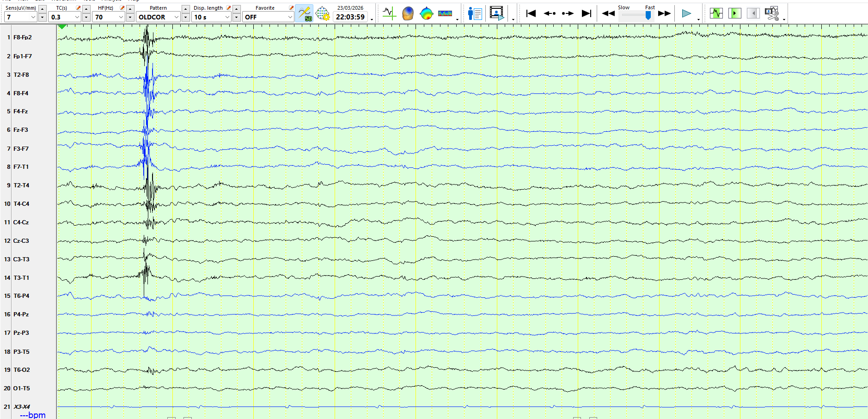Click the green waveform cursor measurement icon
This screenshot has width=868, height=419.
[x=389, y=13]
